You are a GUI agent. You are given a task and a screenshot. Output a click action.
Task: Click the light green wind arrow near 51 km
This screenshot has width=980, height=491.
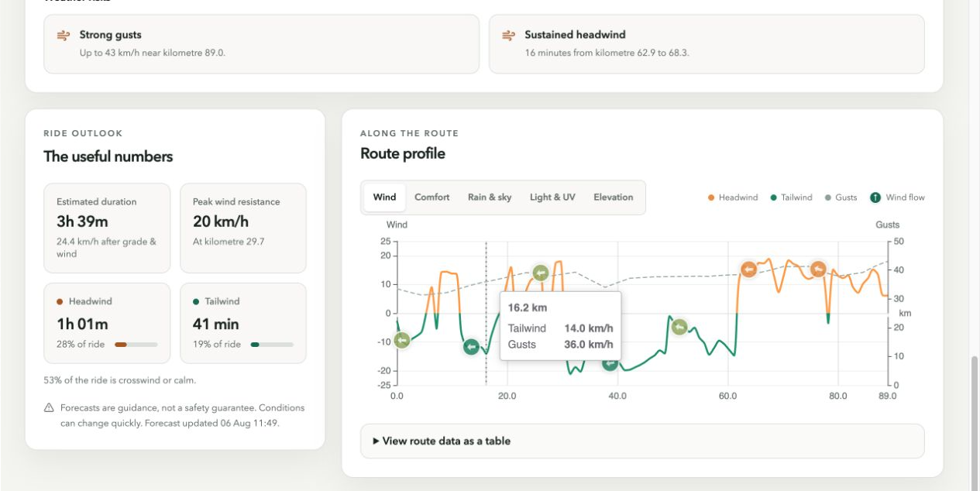tap(679, 328)
